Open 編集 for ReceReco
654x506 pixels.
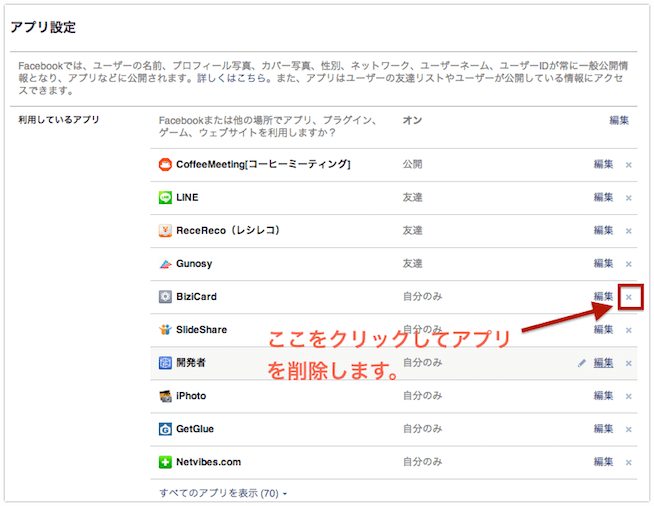click(604, 230)
